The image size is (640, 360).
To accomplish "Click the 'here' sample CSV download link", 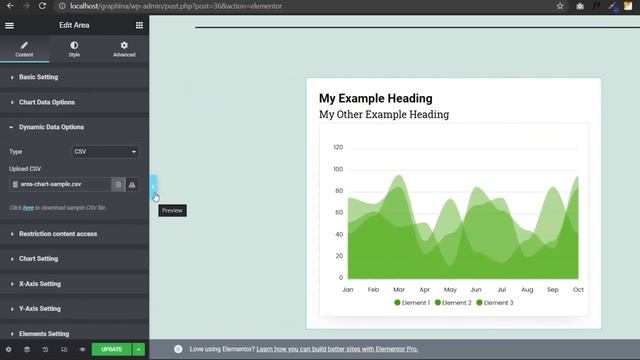I will [28, 208].
